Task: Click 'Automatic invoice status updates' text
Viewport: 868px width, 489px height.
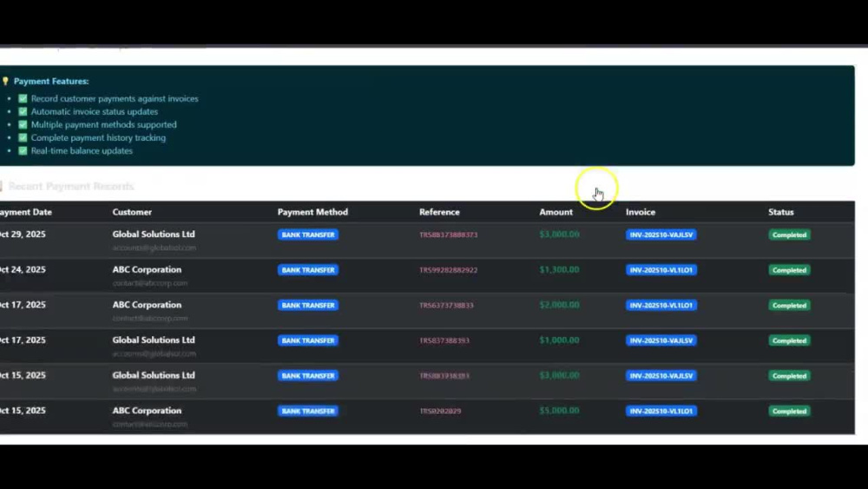Action: pos(95,112)
